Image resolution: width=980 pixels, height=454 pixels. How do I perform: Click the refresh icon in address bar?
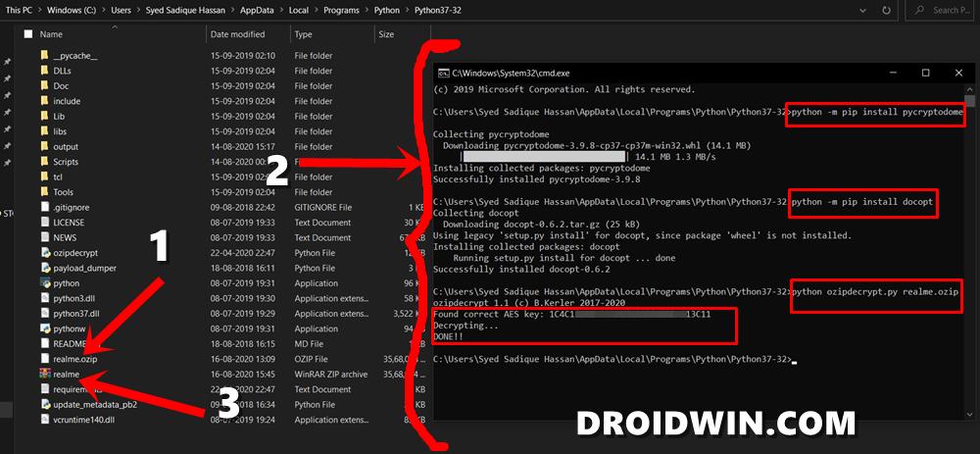click(886, 10)
